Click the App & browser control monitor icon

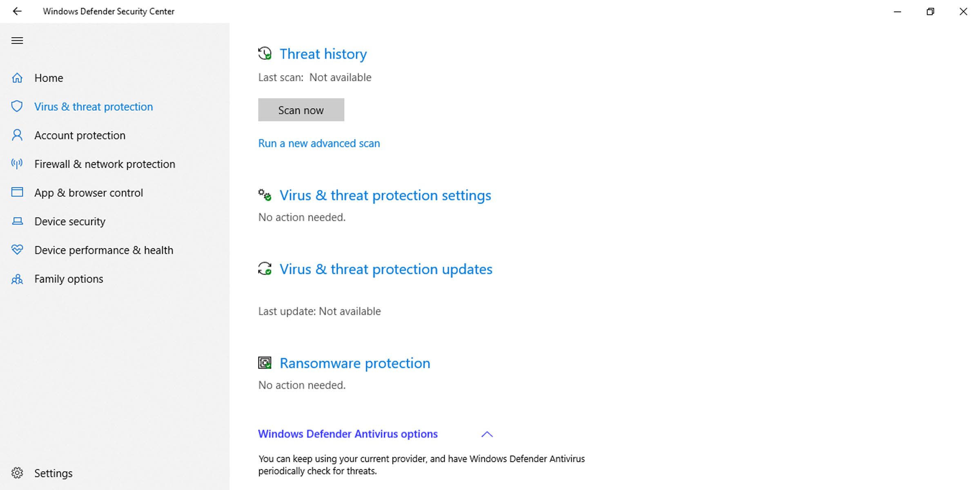[x=17, y=192]
